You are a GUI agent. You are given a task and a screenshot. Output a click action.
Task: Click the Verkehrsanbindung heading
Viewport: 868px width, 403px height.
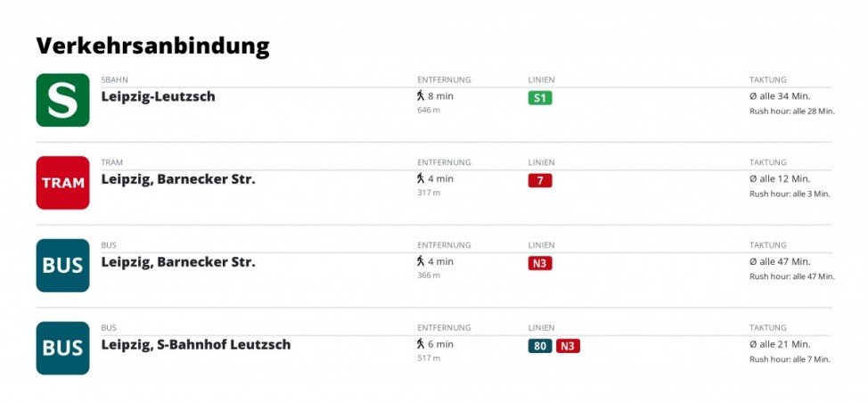tap(152, 45)
